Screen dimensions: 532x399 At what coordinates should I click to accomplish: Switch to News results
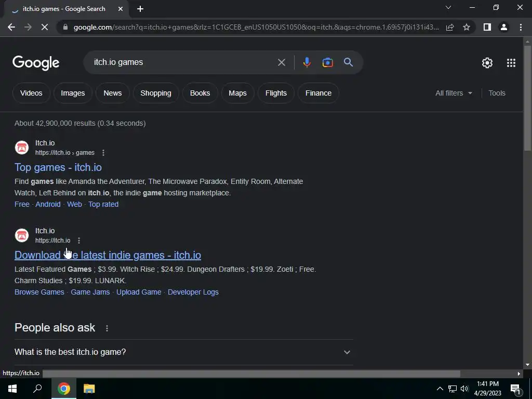tap(113, 93)
